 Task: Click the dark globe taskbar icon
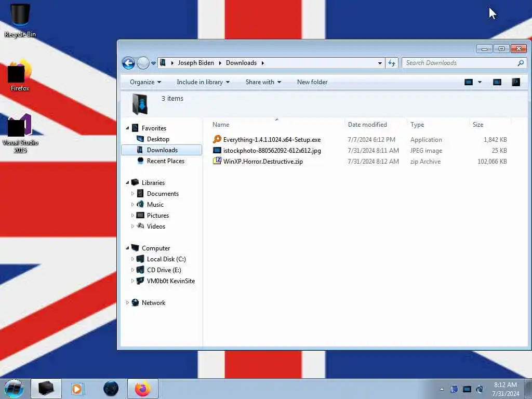click(111, 389)
